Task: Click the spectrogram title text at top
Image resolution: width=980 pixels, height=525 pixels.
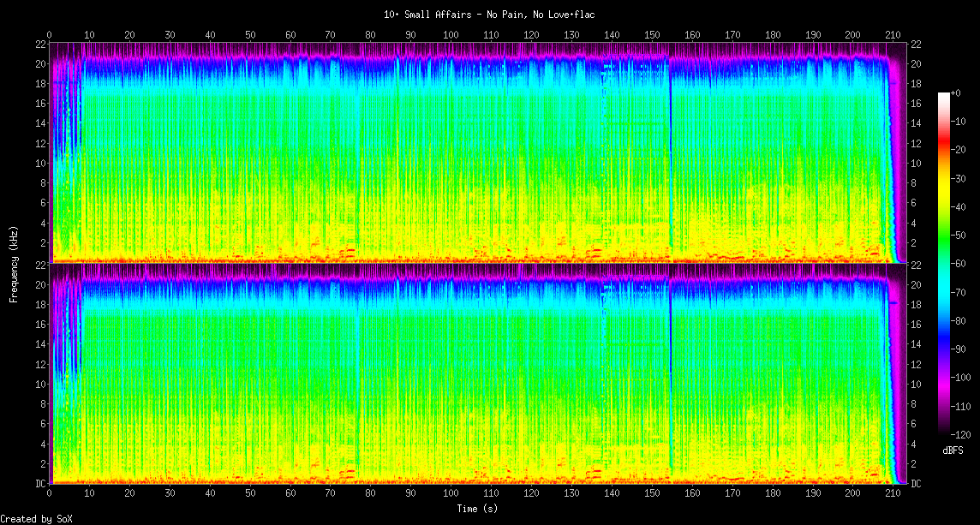Action: tap(489, 15)
